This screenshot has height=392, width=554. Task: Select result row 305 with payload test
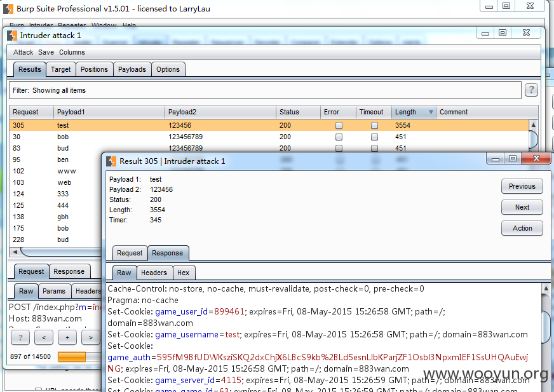tap(269, 125)
